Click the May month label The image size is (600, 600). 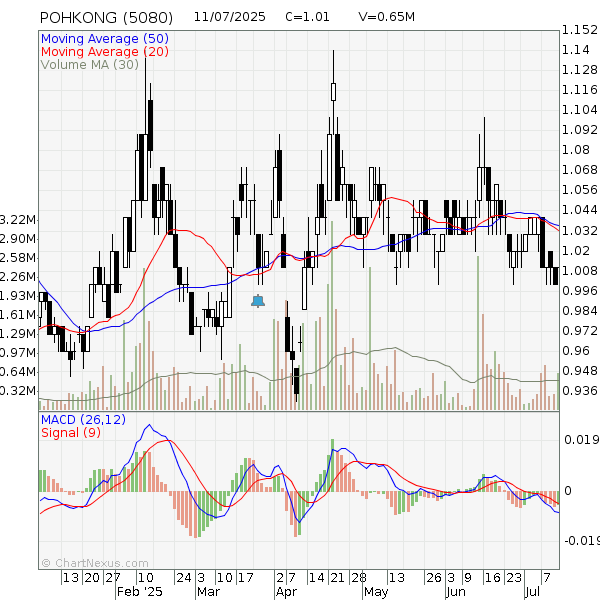pos(376,592)
